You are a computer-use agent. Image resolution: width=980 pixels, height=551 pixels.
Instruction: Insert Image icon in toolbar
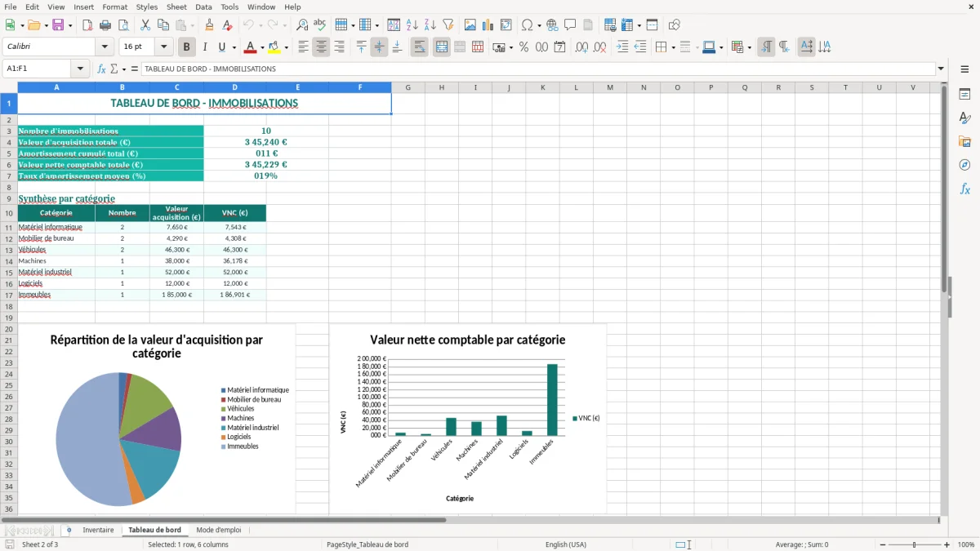(470, 25)
